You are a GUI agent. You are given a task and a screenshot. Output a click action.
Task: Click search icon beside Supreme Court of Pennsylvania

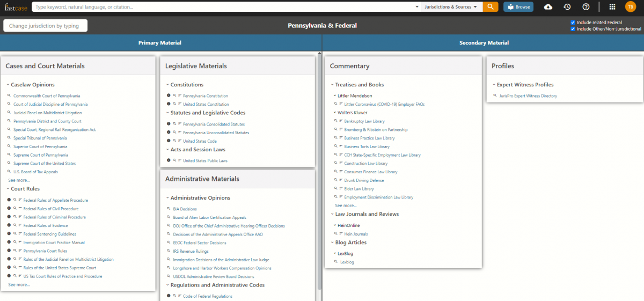[x=9, y=155]
